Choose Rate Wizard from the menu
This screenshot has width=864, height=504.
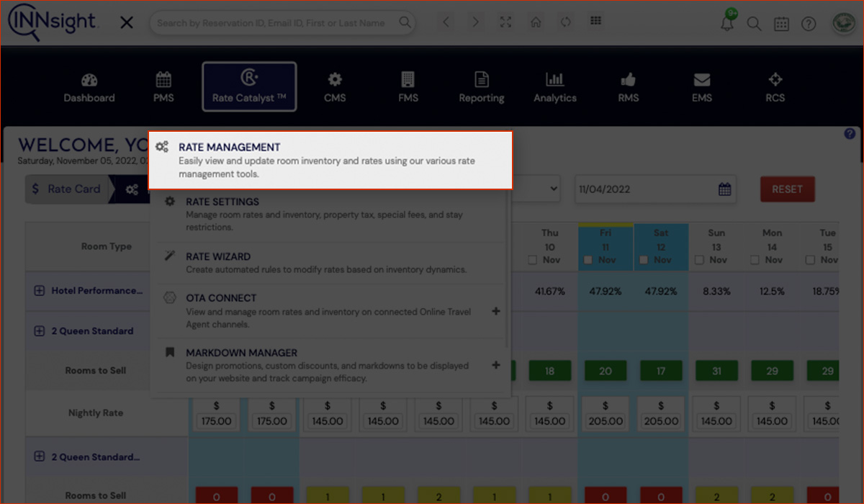coord(330,263)
